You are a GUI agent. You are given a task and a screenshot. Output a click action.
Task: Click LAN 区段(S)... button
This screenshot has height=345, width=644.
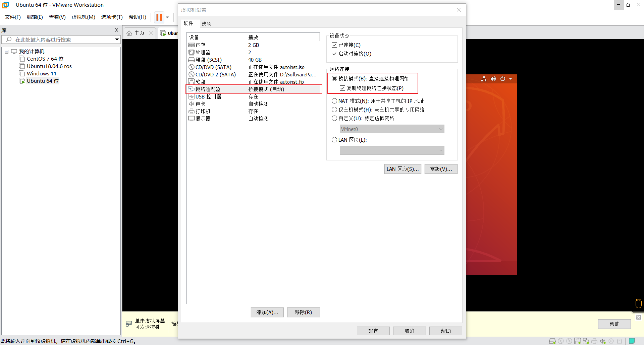click(x=402, y=169)
